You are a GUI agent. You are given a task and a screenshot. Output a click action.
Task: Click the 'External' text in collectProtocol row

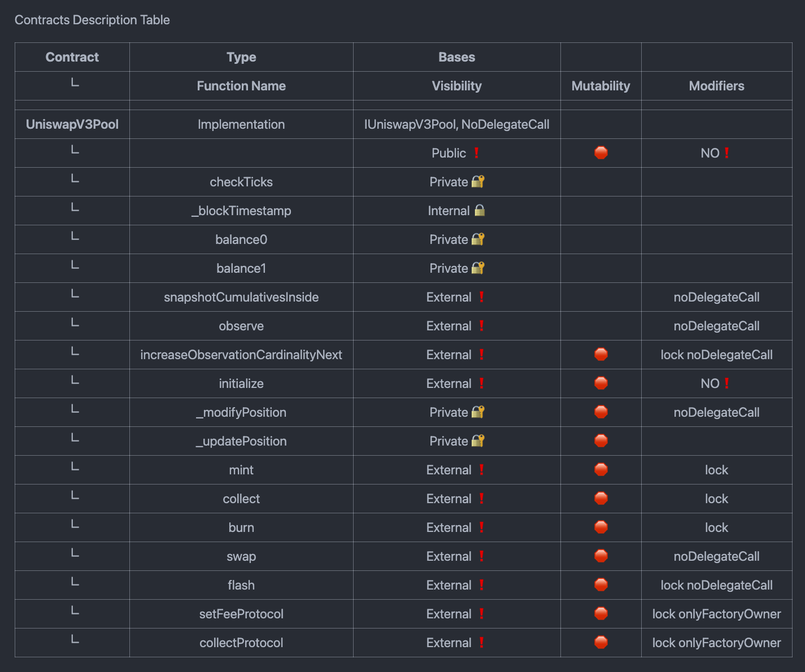pos(449,643)
